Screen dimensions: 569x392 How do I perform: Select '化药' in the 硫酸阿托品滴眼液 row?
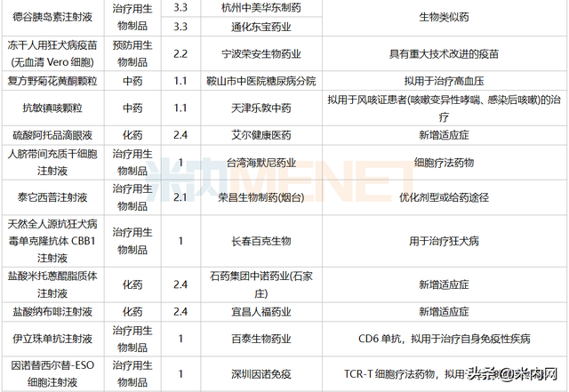[x=132, y=135]
